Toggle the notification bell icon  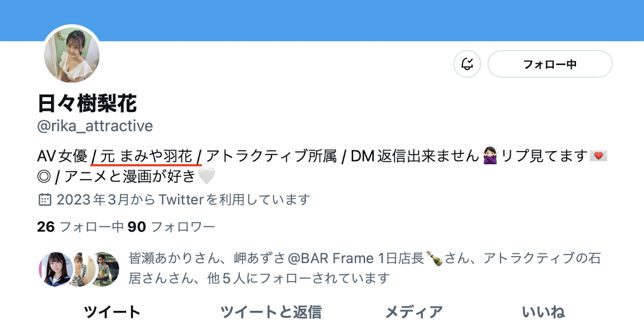(467, 64)
